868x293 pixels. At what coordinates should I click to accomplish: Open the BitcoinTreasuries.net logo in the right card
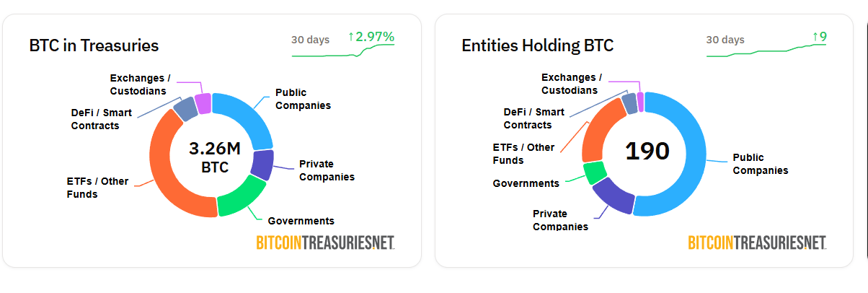click(757, 242)
